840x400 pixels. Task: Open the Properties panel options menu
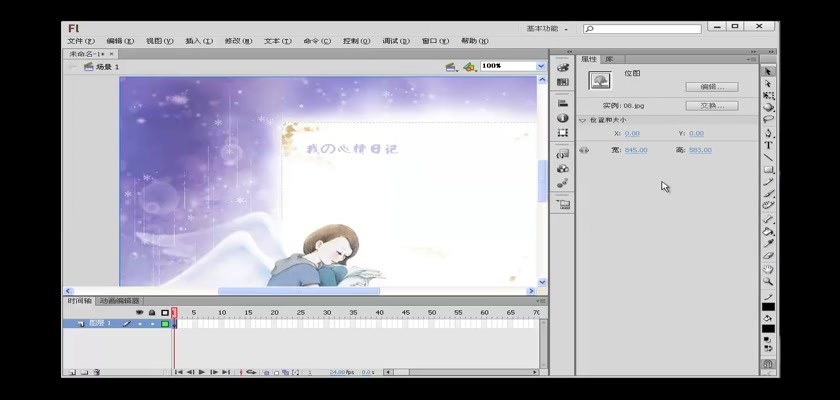752,59
